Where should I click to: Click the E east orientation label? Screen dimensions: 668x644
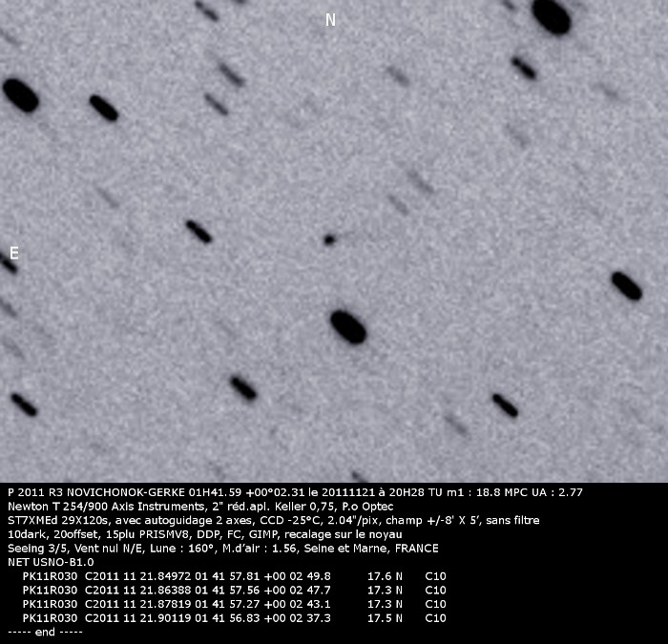[x=13, y=253]
